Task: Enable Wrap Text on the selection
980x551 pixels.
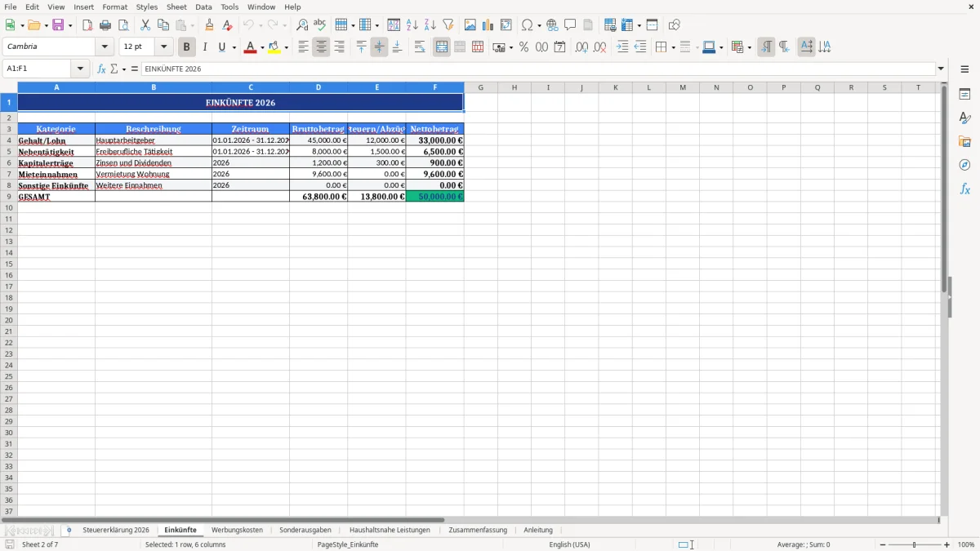Action: click(419, 47)
